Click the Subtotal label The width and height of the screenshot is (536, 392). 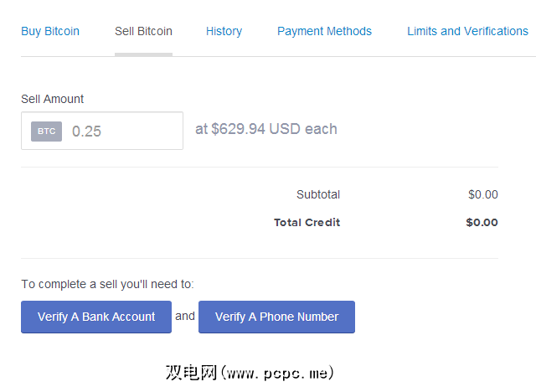point(318,194)
